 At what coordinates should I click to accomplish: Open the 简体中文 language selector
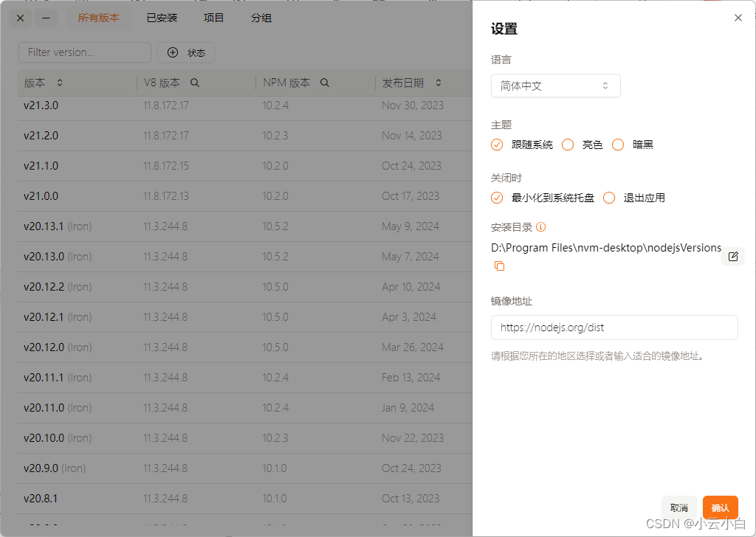point(555,86)
